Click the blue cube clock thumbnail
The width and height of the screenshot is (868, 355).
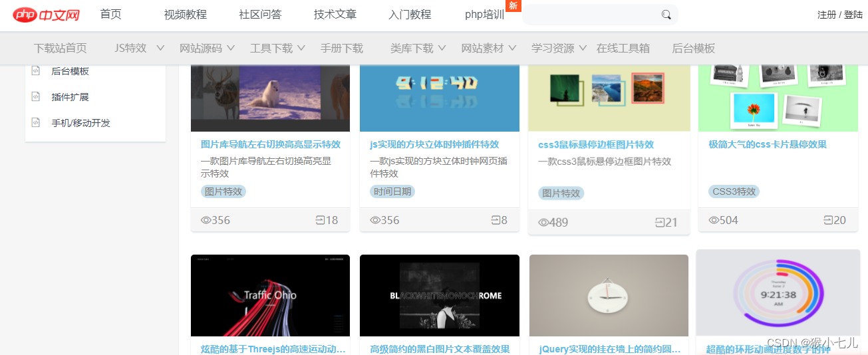(439, 98)
